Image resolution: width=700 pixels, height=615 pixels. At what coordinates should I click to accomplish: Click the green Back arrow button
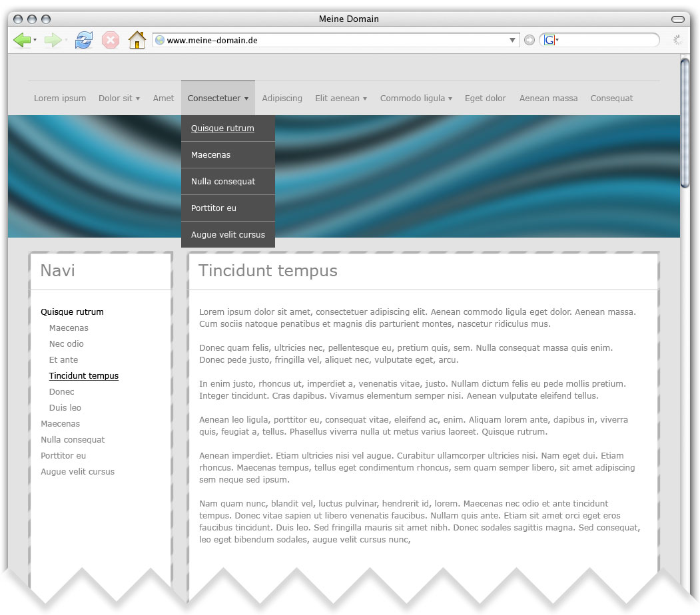pyautogui.click(x=22, y=41)
